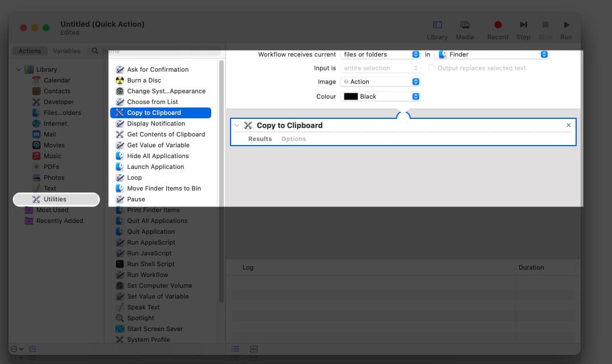The width and height of the screenshot is (612, 364).
Task: Select Photos category in sidebar
Action: [x=54, y=177]
